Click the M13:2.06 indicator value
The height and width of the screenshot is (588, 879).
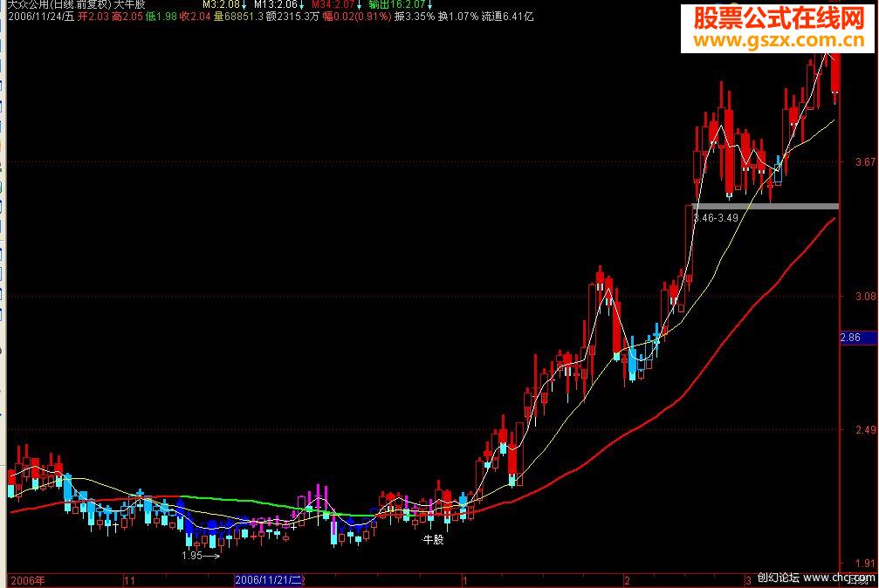(x=275, y=4)
